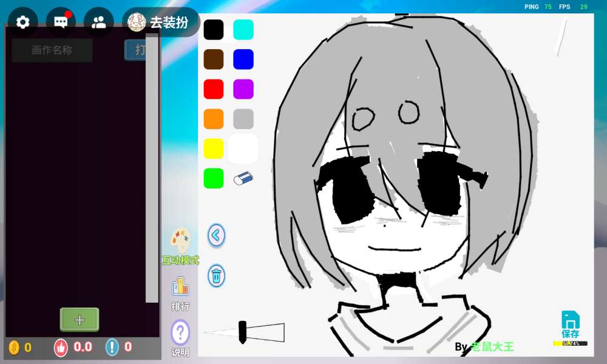Viewport: 607px width, 364px height.
Task: Click the FPS value 29 indicator
Action: click(584, 7)
